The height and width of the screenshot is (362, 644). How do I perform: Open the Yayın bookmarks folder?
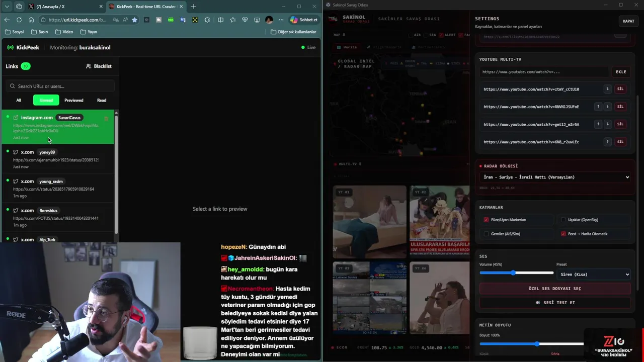tap(88, 32)
